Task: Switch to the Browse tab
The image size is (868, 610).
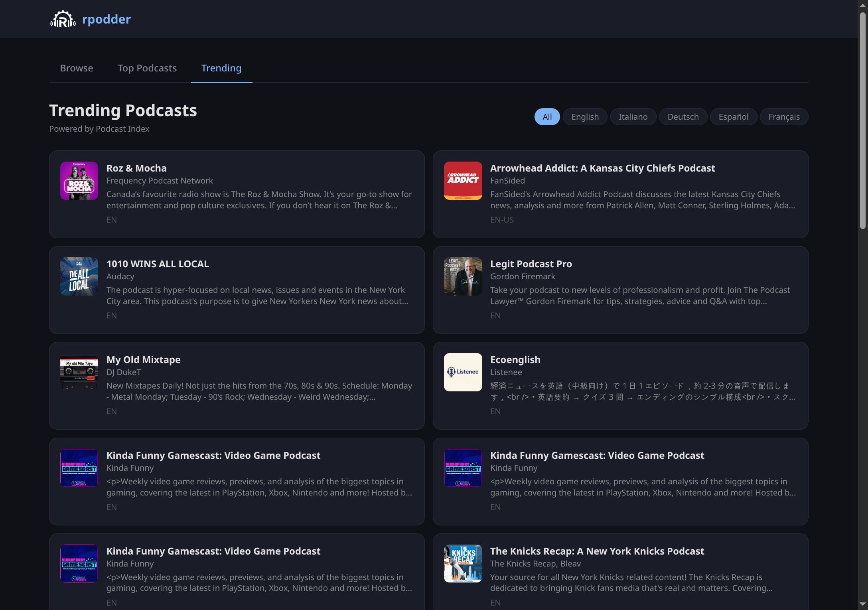Action: pyautogui.click(x=76, y=68)
